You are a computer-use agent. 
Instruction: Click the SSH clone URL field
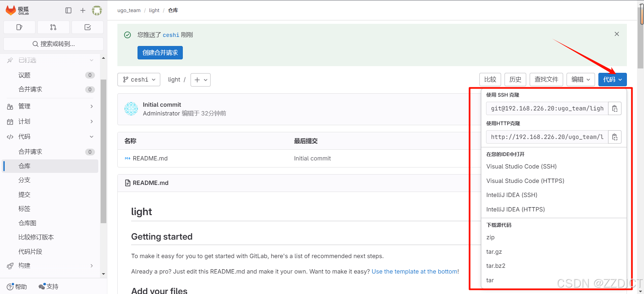[547, 108]
